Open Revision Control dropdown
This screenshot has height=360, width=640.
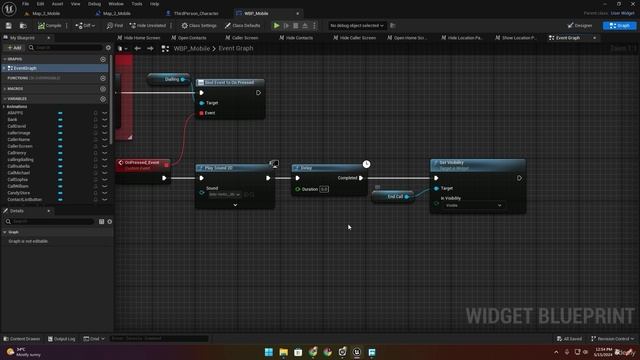(x=612, y=339)
